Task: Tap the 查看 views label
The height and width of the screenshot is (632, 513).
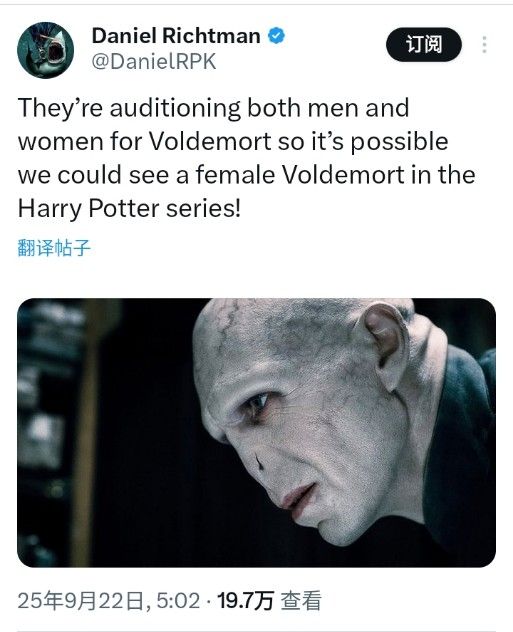Action: pos(301,601)
